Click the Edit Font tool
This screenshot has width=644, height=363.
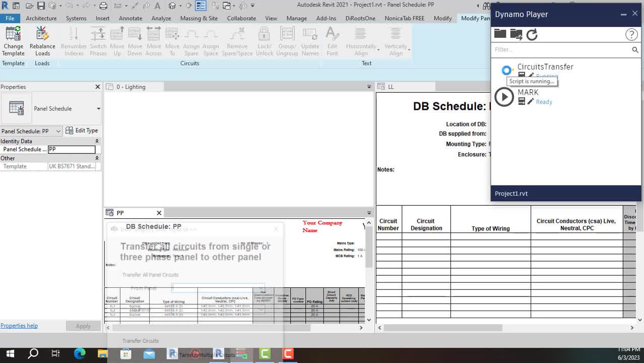(332, 41)
